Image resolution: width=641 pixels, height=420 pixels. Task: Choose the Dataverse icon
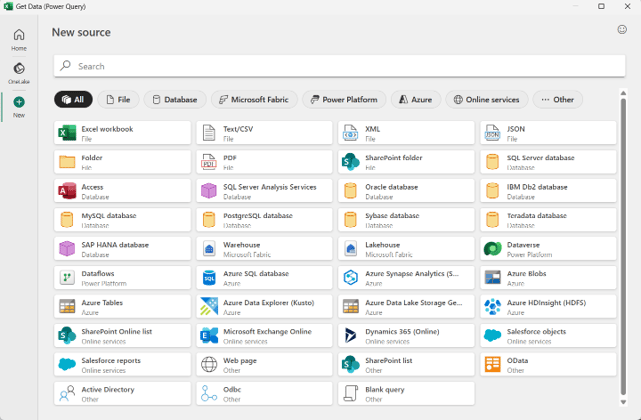coord(493,249)
